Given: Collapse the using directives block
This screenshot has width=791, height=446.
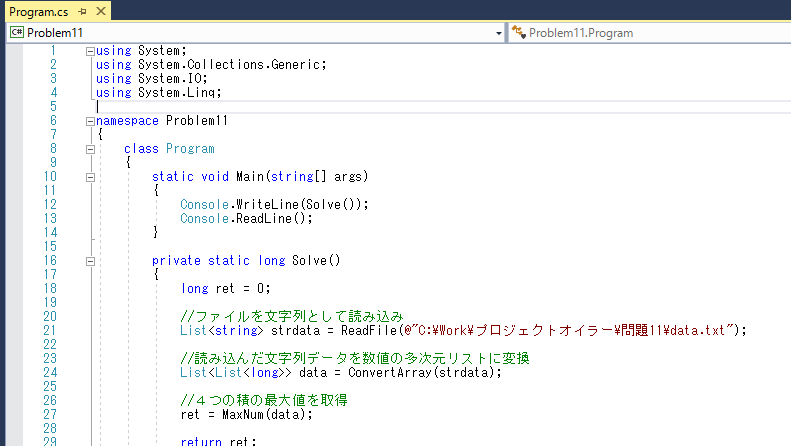Looking at the screenshot, I should pyautogui.click(x=90, y=51).
